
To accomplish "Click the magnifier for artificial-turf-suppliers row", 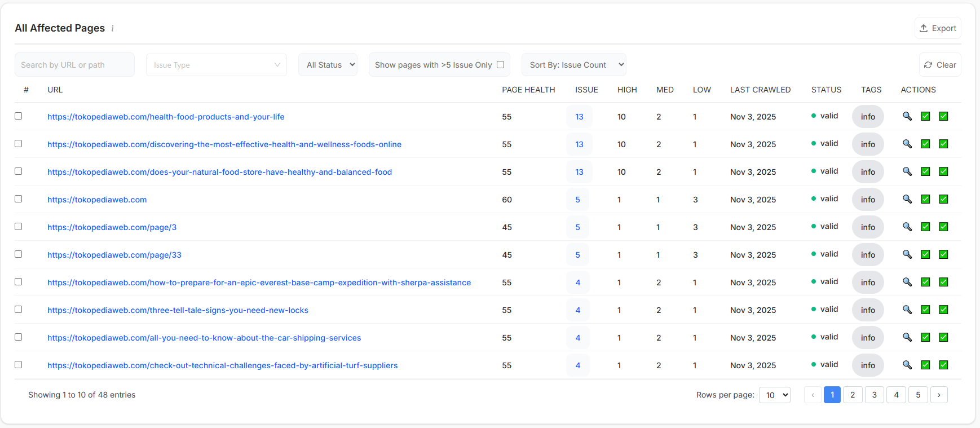I will (x=907, y=365).
